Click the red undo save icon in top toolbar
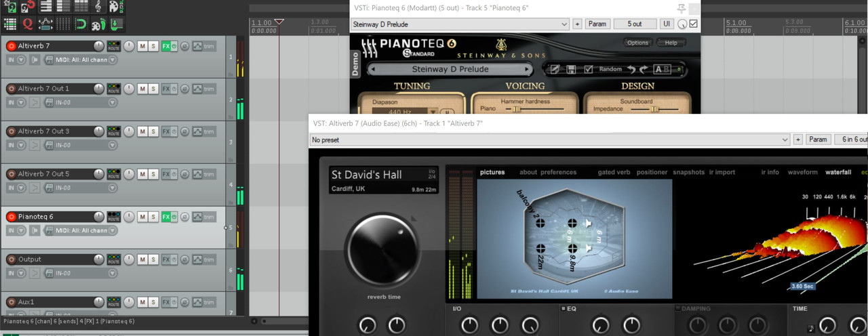 point(28,7)
